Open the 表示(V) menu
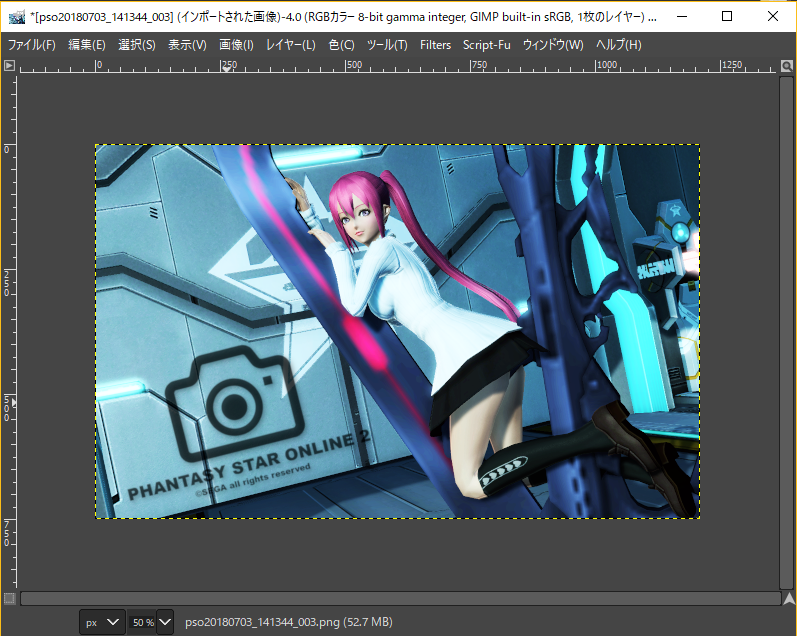 point(187,45)
